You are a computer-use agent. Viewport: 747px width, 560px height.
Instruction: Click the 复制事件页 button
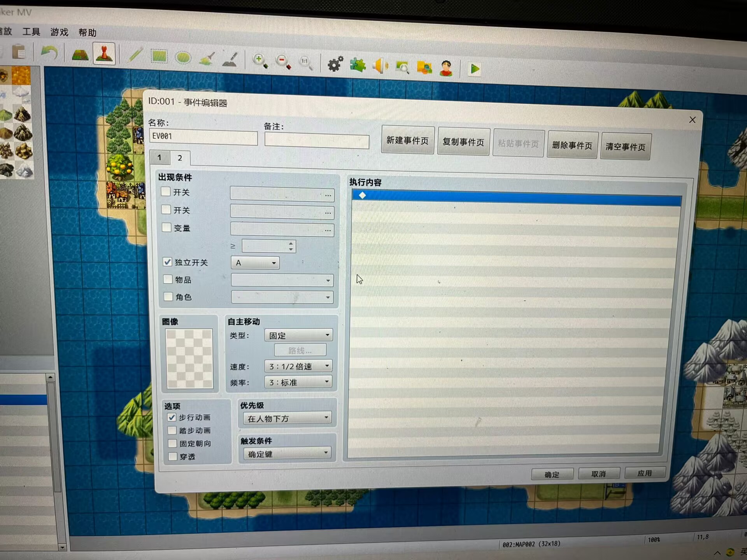point(463,142)
